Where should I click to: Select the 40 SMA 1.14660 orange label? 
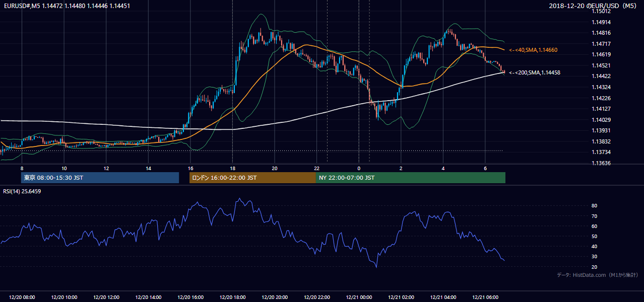point(533,50)
